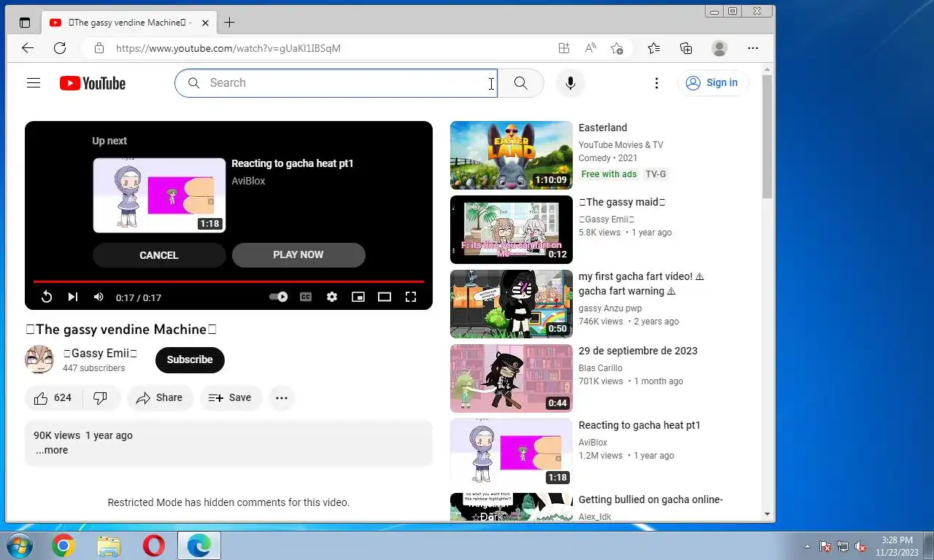Replay the video using replay icon
Screen dimensions: 934x560
pyautogui.click(x=46, y=297)
